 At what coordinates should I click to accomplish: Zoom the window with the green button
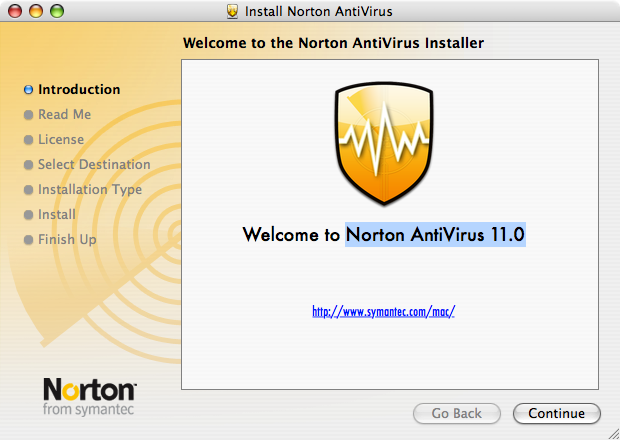(57, 11)
